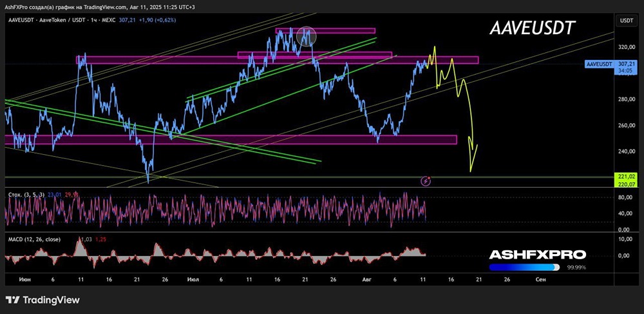Screen dimensions: 644x314
Task: Click the 221,02 green price tag on the axis
Action: click(x=625, y=176)
